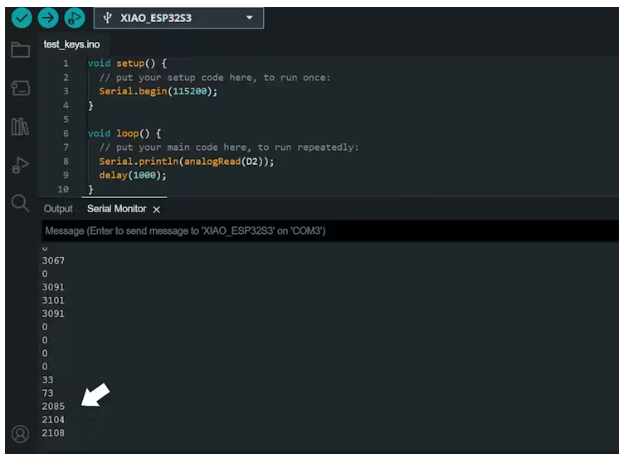This screenshot has width=624, height=459.
Task: Click the Serial.println(analogRead(D2)) code line
Action: coord(186,161)
